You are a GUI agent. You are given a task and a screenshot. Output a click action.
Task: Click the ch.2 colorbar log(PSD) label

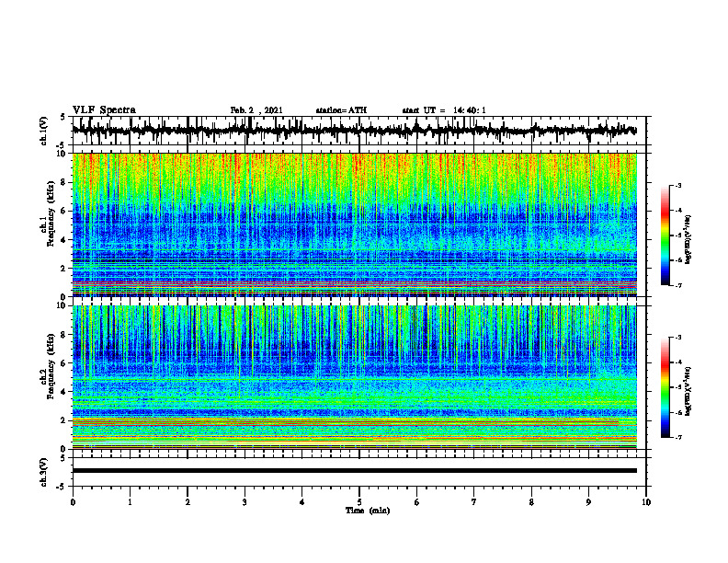coord(688,391)
